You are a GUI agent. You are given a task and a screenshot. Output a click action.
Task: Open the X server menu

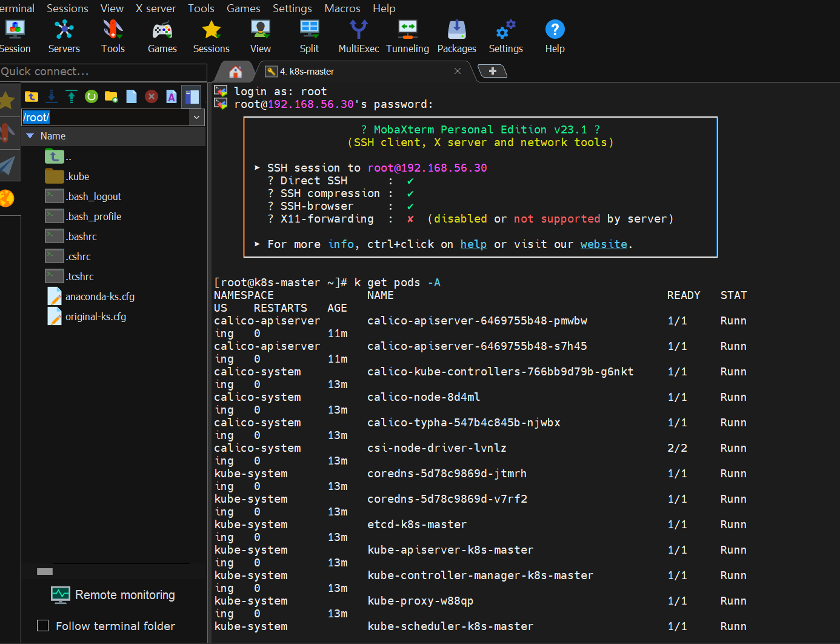156,8
